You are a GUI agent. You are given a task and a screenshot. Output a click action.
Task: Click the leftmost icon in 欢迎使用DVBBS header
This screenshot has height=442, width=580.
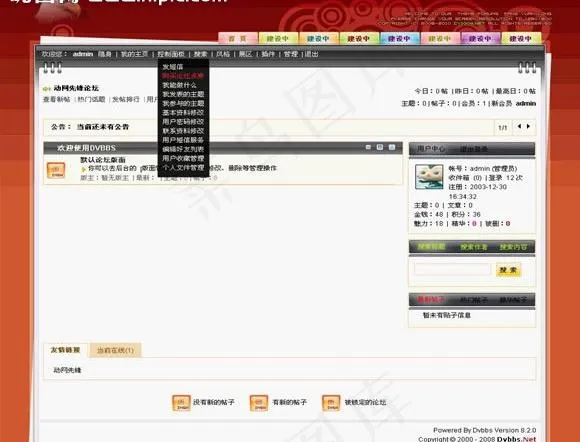coord(368,147)
